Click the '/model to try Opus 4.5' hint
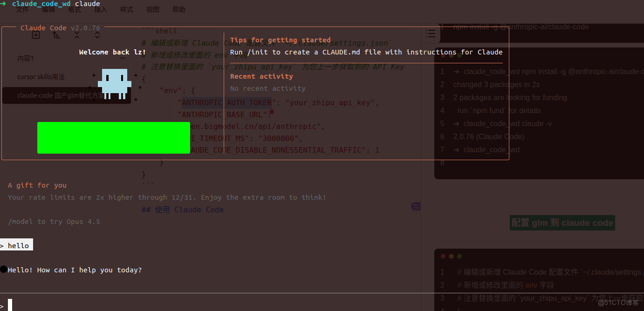Viewport: 644px width, 311px height. tap(54, 222)
